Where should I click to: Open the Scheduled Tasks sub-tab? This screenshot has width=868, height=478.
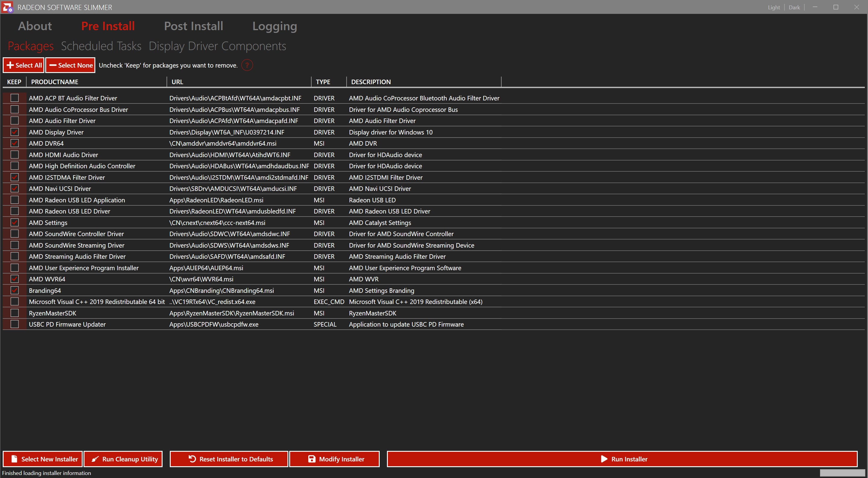click(x=101, y=46)
